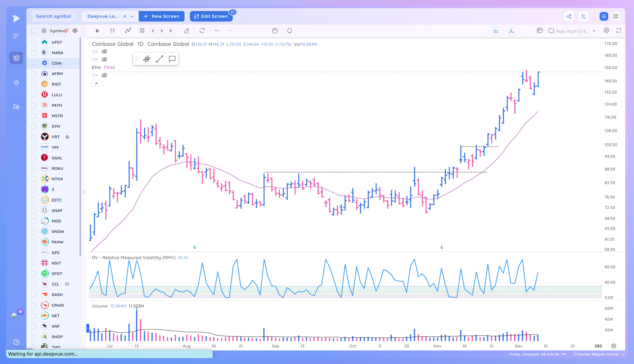The height and width of the screenshot is (364, 634).
Task: Check the MARA row checkbox
Action: [x=34, y=53]
